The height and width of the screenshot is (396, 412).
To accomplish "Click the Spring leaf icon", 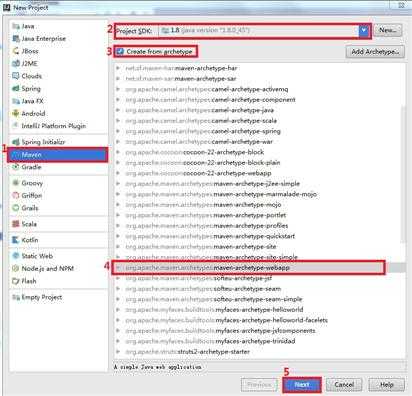I will pyautogui.click(x=16, y=88).
